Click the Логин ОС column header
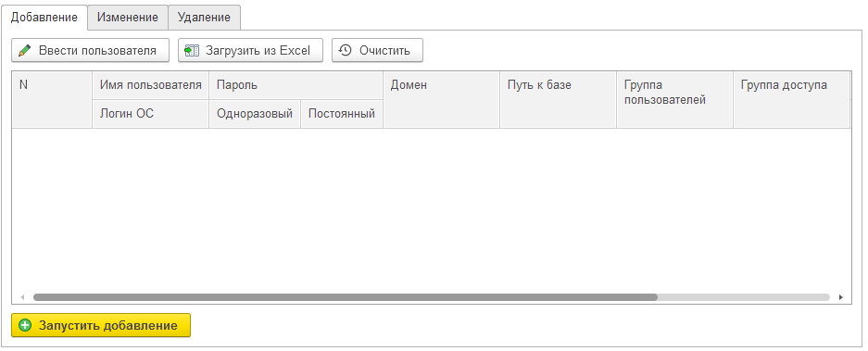 (151, 114)
